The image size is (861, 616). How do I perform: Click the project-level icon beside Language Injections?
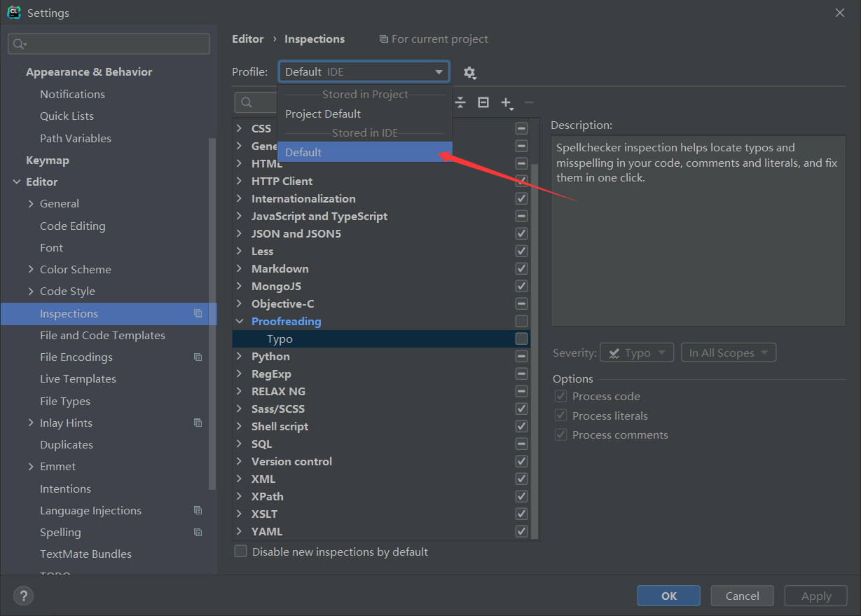tap(198, 510)
